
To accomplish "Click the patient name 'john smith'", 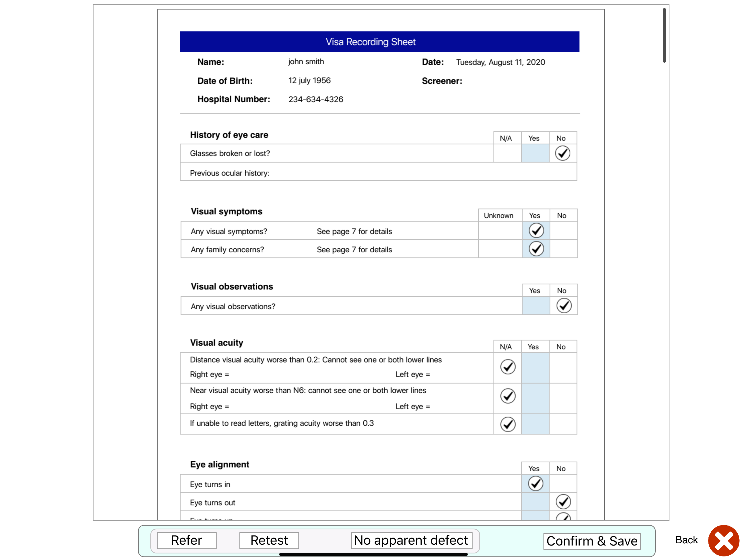I will [x=306, y=62].
